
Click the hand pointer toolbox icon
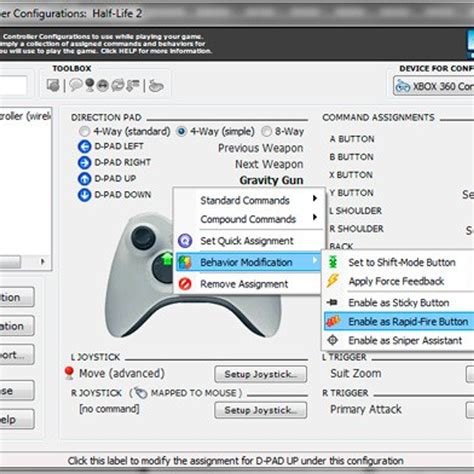[x=156, y=86]
